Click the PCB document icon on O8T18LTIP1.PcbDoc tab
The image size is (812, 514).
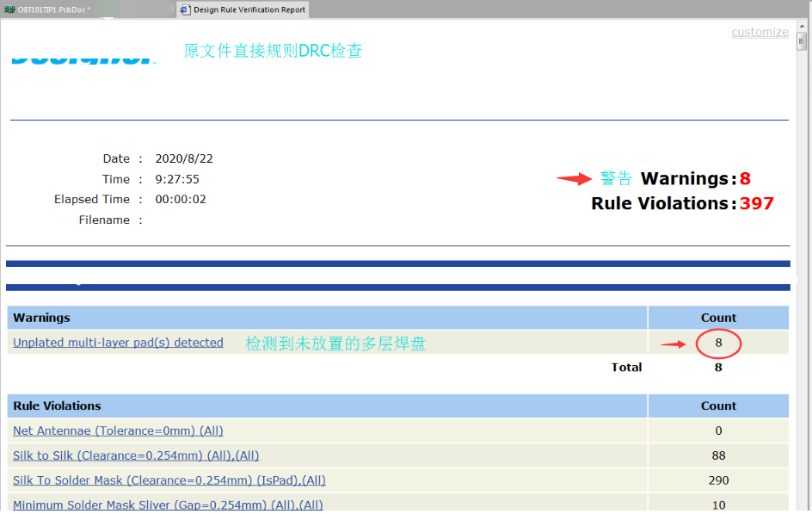(9, 9)
